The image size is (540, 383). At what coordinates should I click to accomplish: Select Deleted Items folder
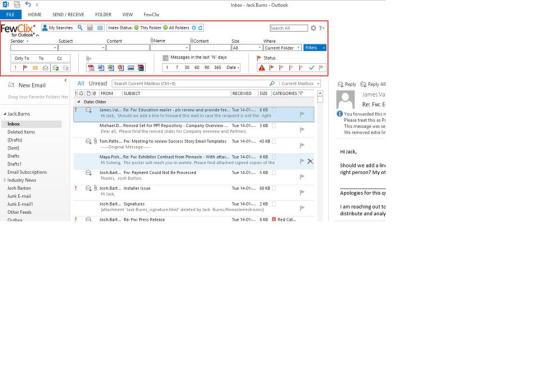21,132
